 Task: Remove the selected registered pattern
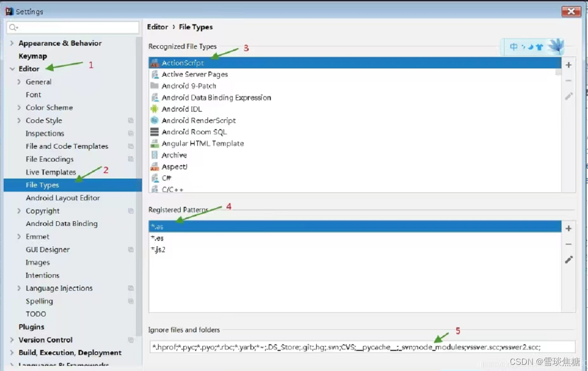(x=568, y=244)
